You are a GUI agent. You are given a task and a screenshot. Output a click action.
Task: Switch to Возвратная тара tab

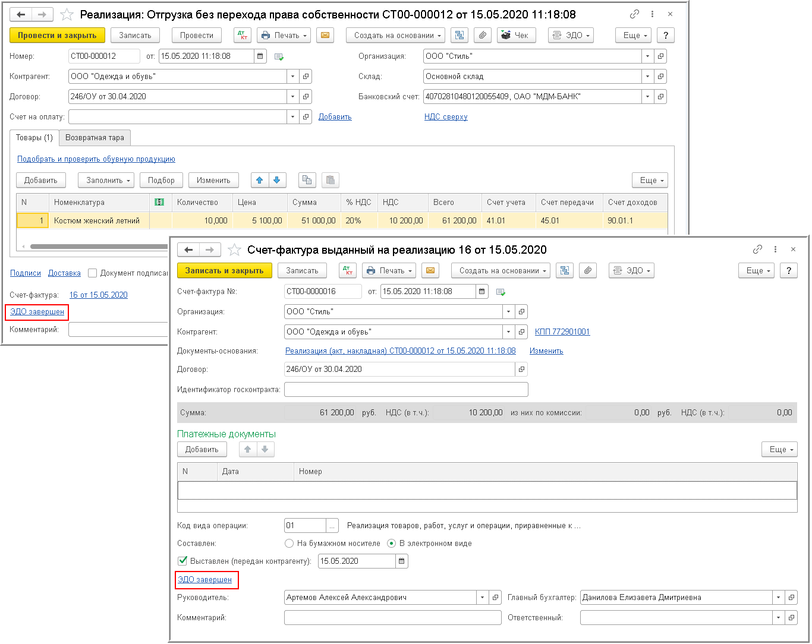pyautogui.click(x=95, y=138)
